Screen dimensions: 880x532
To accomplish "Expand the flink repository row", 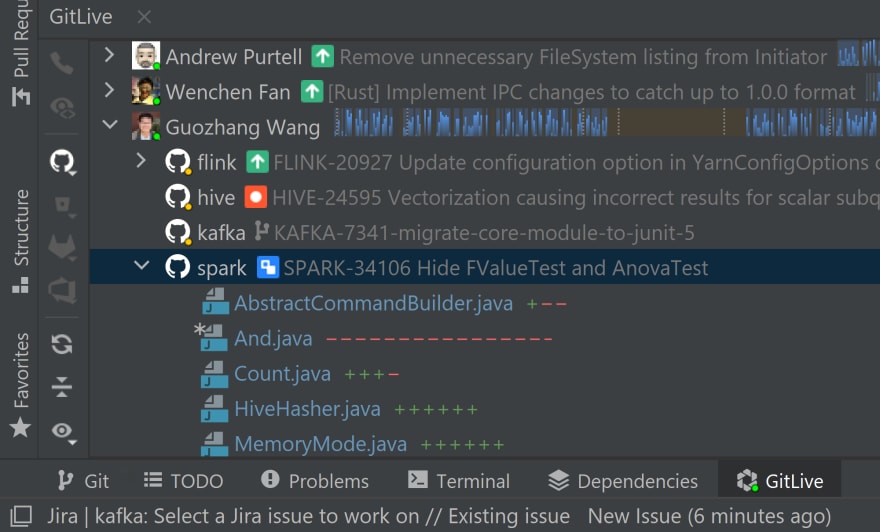I will coord(141,161).
